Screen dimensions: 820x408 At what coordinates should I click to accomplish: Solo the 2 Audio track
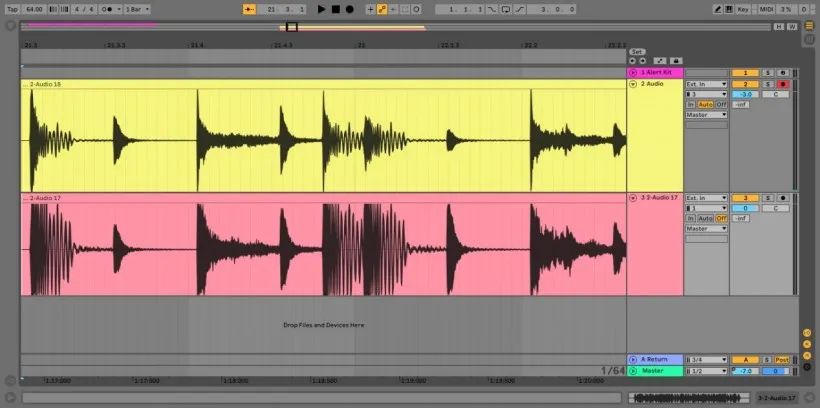pyautogui.click(x=767, y=84)
